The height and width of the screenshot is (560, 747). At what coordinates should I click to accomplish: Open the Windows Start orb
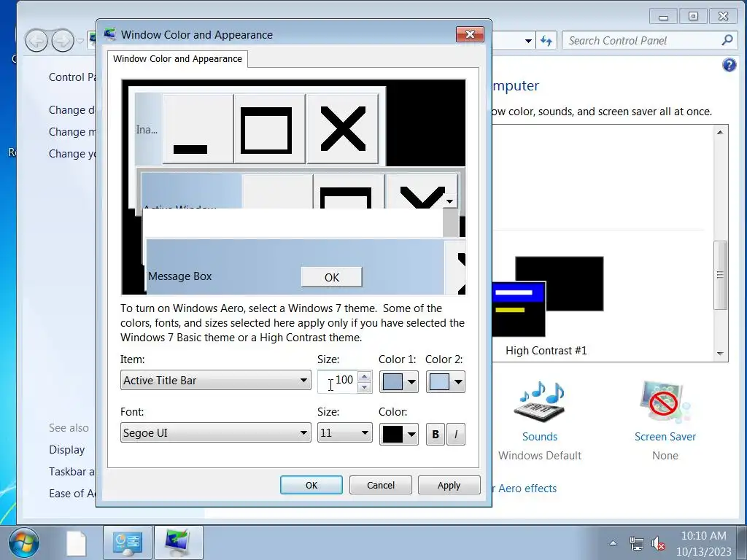click(x=23, y=542)
